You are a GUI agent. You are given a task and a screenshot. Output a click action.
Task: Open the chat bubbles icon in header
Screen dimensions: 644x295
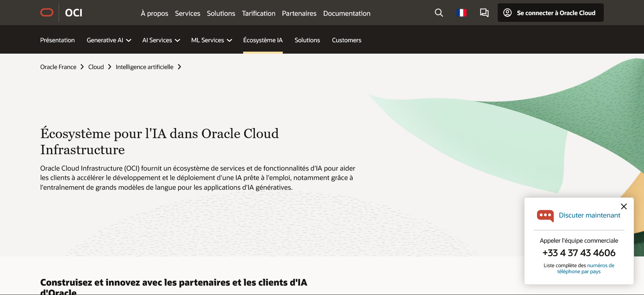click(x=484, y=13)
